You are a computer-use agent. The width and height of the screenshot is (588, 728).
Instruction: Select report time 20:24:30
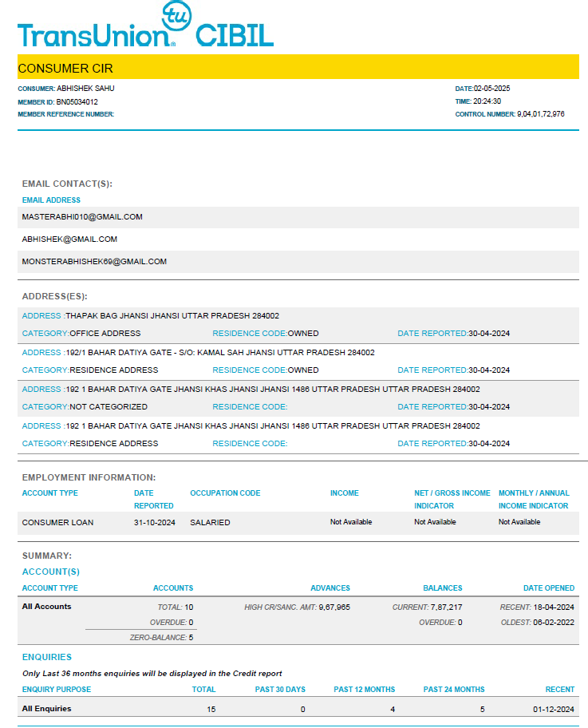coord(487,101)
